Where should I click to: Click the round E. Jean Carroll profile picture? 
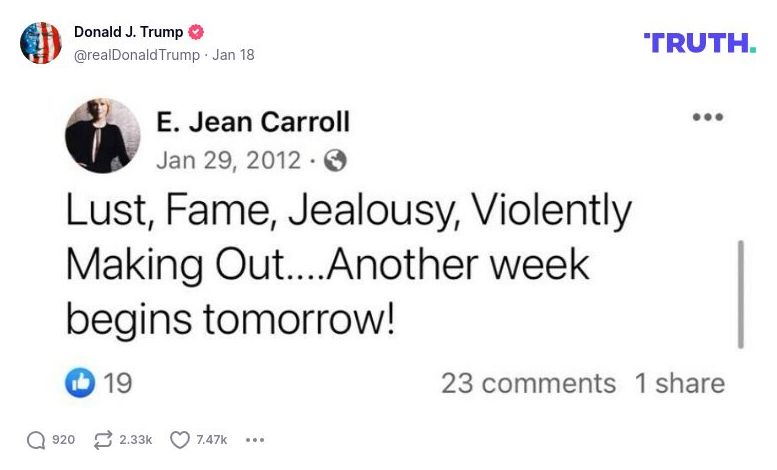(103, 136)
